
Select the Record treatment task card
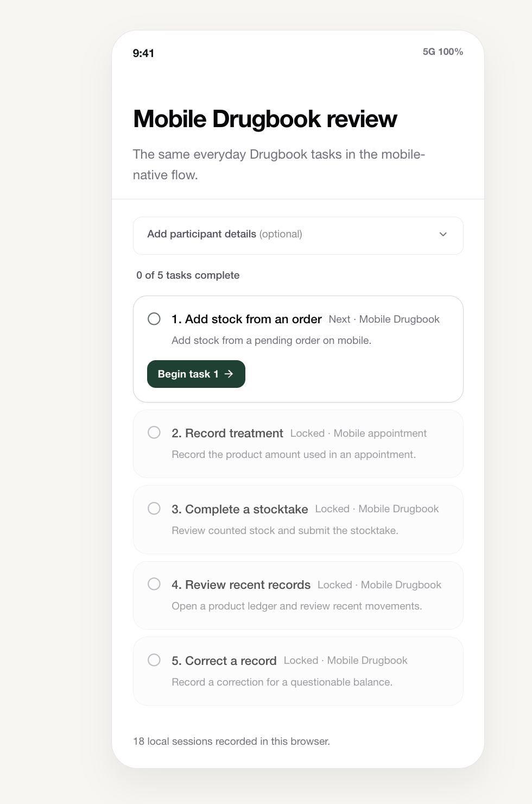[298, 444]
